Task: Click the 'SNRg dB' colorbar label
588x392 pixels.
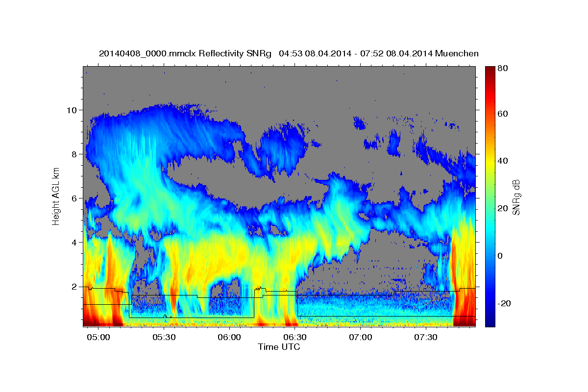Action: [x=515, y=197]
